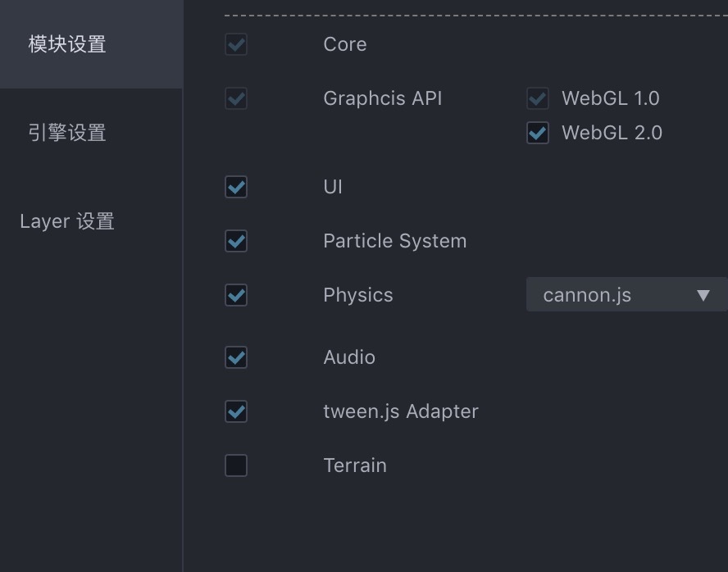This screenshot has height=572, width=728.
Task: Click the Physics module label
Action: 358,295
